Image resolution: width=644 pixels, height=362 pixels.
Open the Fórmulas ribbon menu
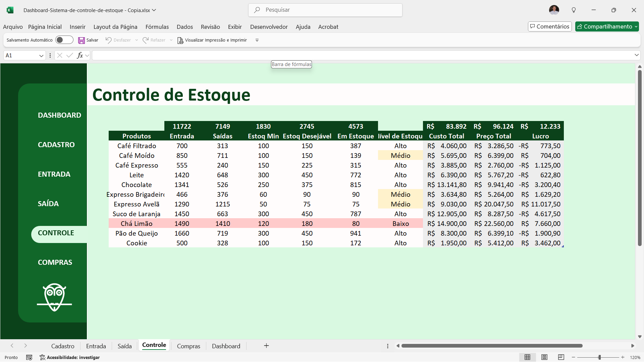click(x=157, y=27)
